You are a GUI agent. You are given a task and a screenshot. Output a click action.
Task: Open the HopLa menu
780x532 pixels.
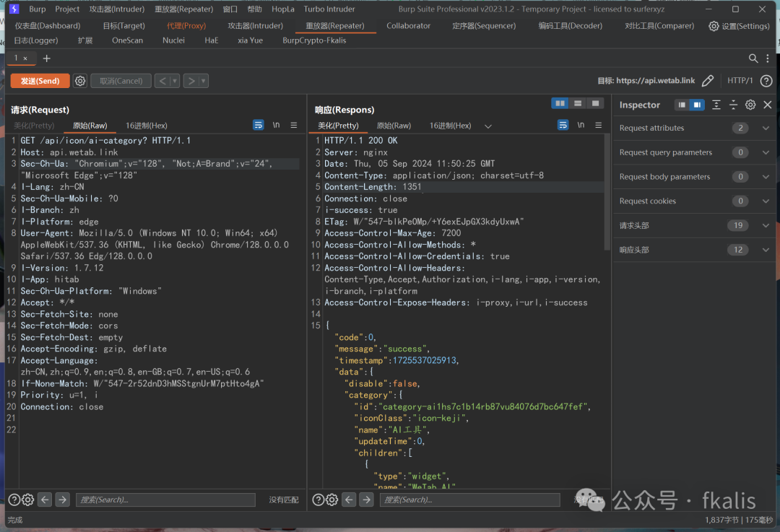(x=283, y=9)
